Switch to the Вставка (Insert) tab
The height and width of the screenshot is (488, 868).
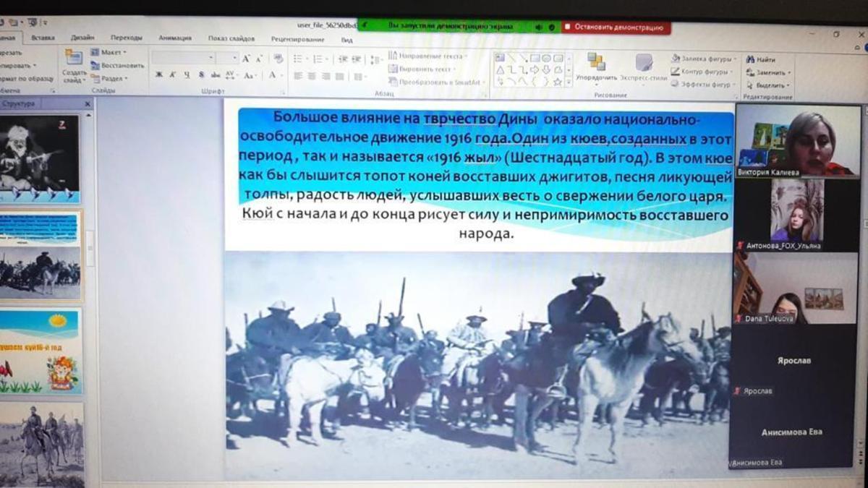[43, 38]
